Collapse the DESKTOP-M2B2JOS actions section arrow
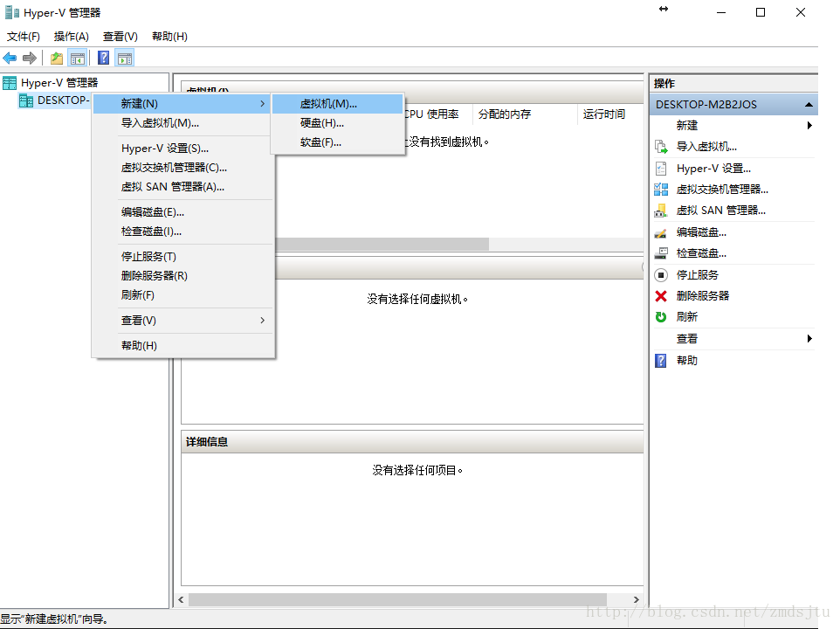Viewport: 840px width, 629px height. 809,105
